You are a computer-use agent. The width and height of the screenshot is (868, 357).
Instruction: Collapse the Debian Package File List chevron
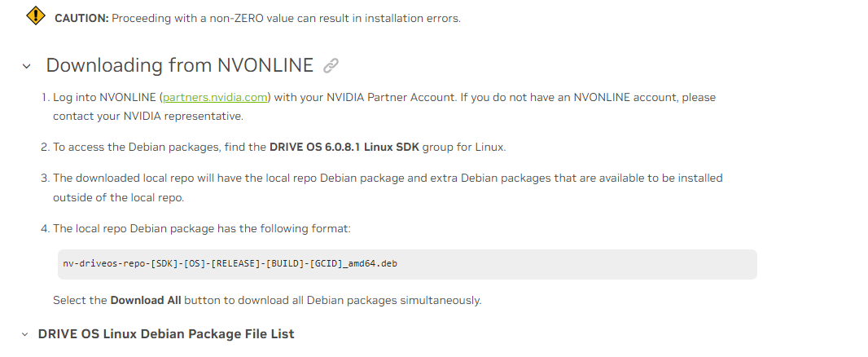coord(26,334)
